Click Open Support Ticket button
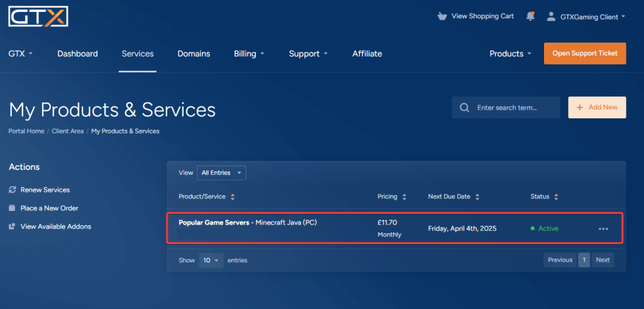 (585, 53)
